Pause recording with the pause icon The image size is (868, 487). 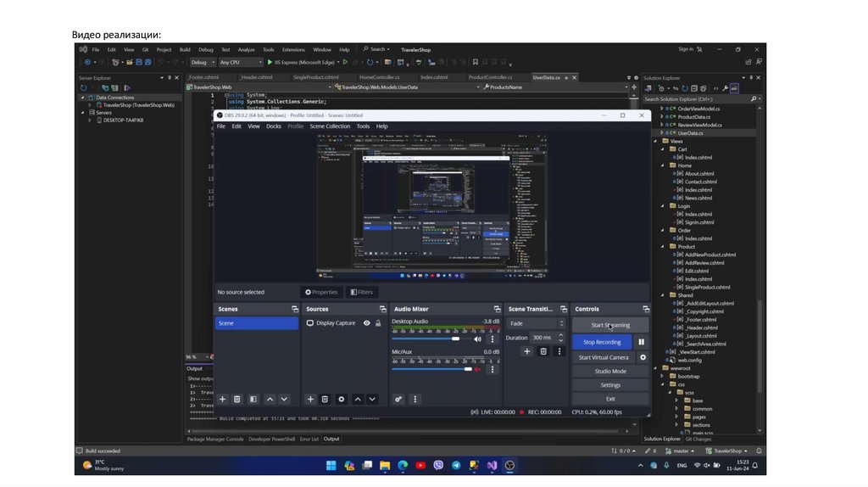(641, 342)
